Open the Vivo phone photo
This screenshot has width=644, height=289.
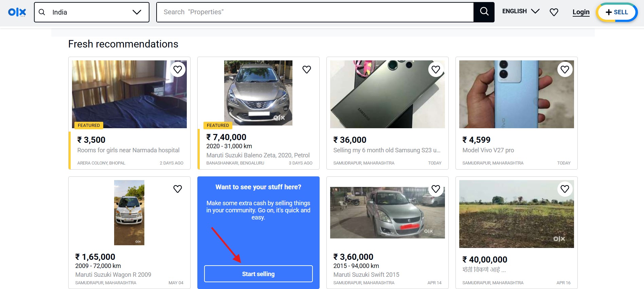(517, 94)
